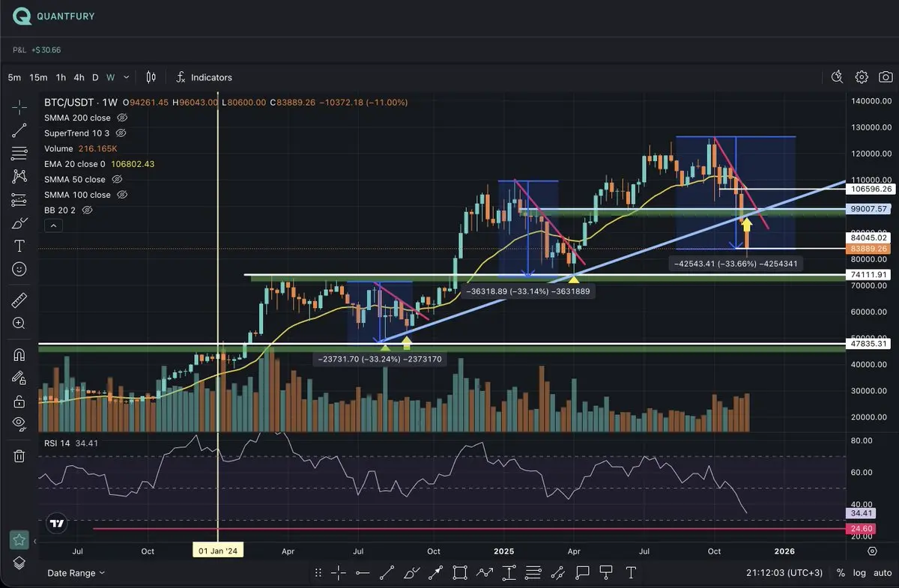This screenshot has height=588, width=899.
Task: Select the RSI 14 indicator legend
Action: click(58, 443)
